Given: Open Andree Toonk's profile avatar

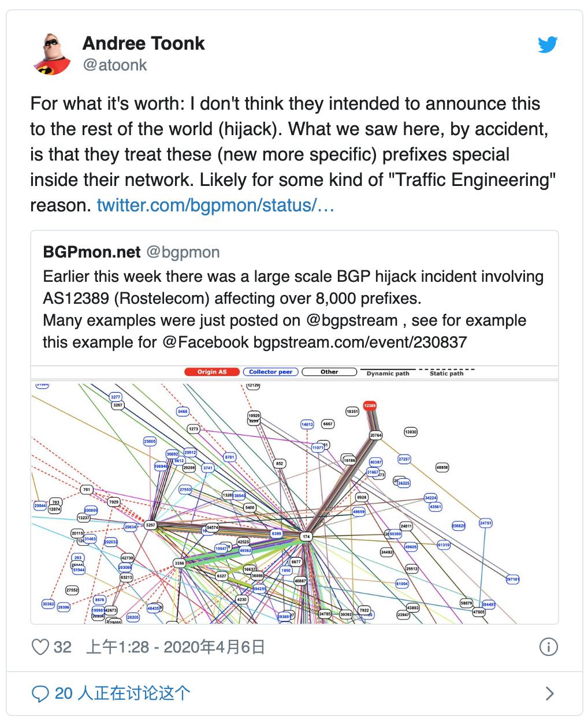Looking at the screenshot, I should 51,54.
